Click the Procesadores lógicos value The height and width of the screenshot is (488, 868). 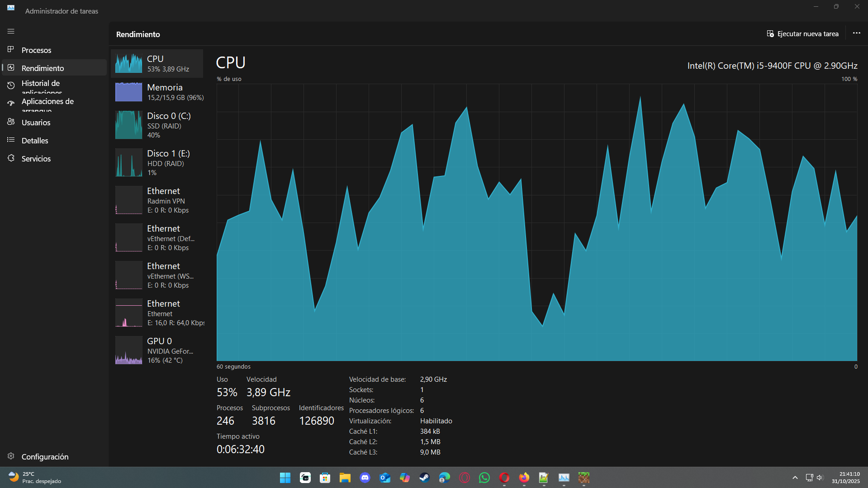pos(422,410)
